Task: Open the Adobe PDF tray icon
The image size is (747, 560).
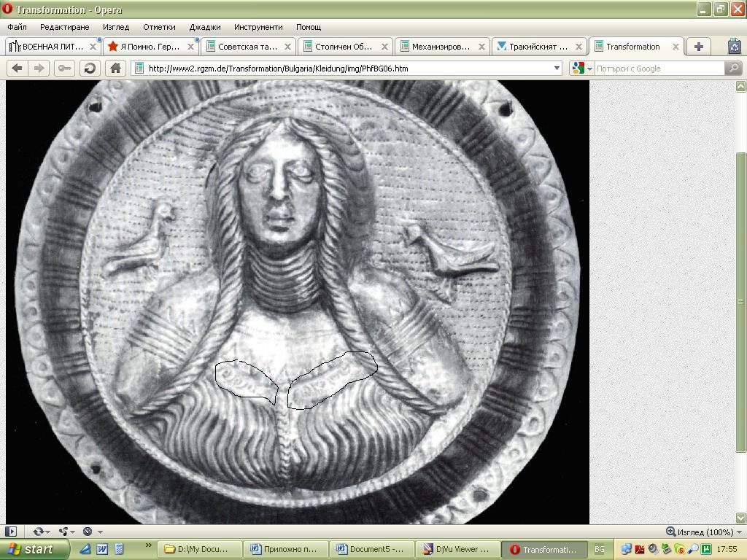Action: point(639,549)
